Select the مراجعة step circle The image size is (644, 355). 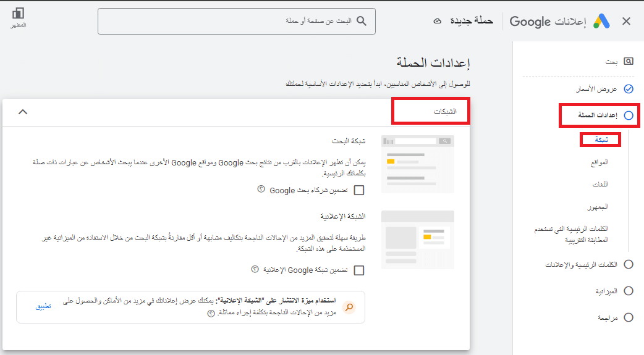click(x=629, y=317)
